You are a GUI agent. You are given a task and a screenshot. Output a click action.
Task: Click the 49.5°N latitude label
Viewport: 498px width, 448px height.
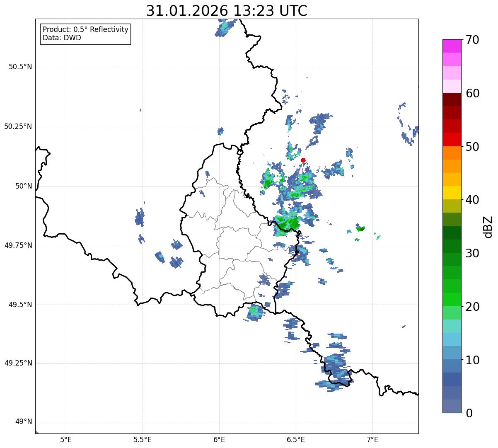click(20, 305)
